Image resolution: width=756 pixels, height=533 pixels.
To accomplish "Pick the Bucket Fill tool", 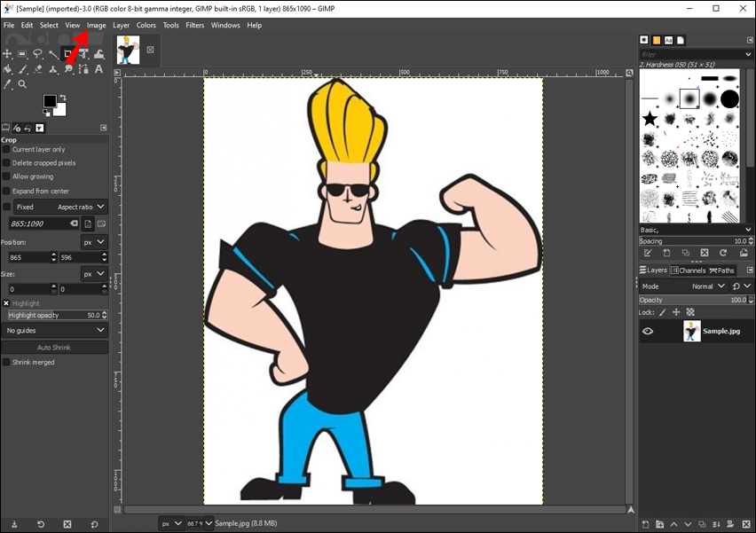I will click(8, 69).
